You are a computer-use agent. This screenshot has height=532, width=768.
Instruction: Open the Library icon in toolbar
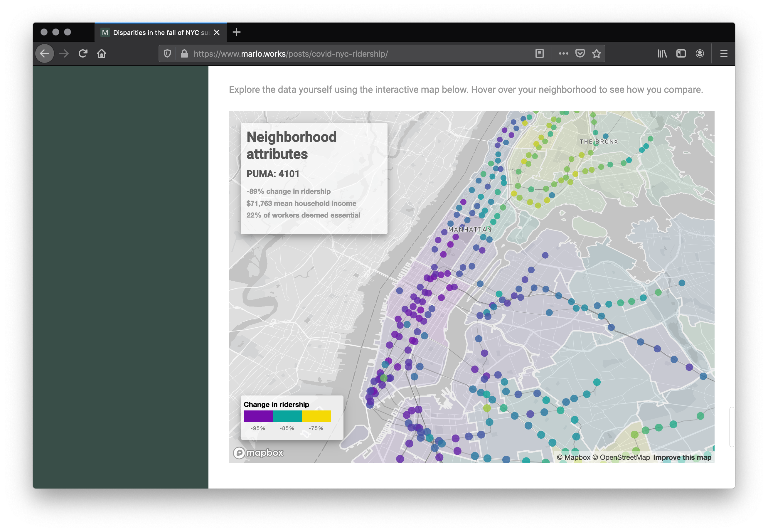(x=662, y=54)
